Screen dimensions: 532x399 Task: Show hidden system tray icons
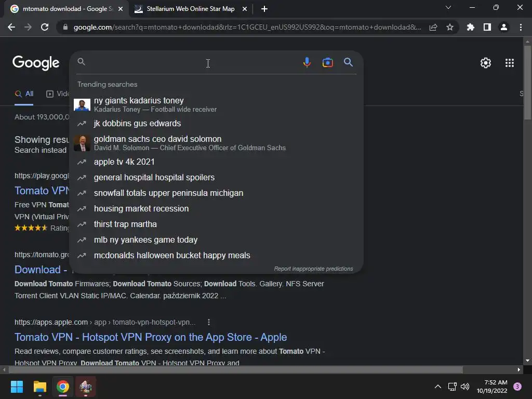tap(437, 387)
